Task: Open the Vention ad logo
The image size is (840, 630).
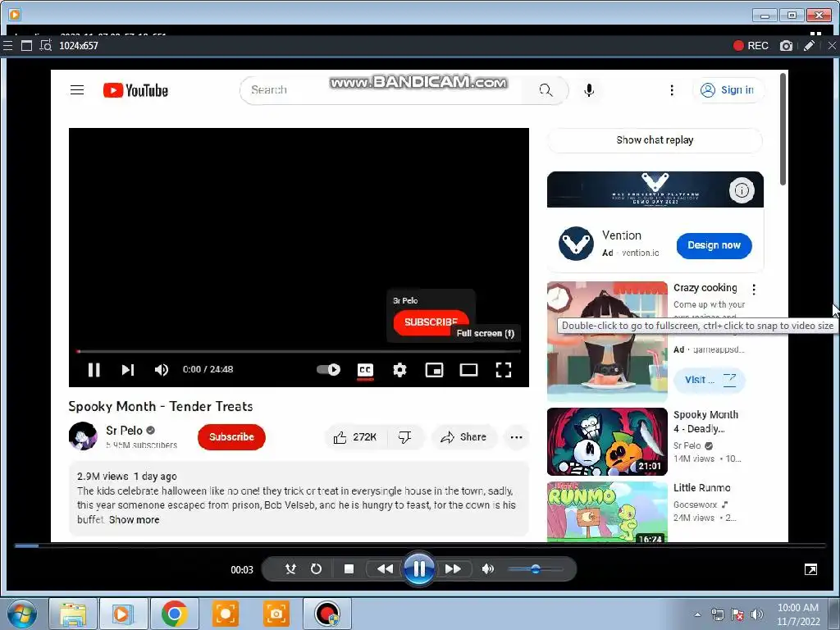Action: coord(576,244)
